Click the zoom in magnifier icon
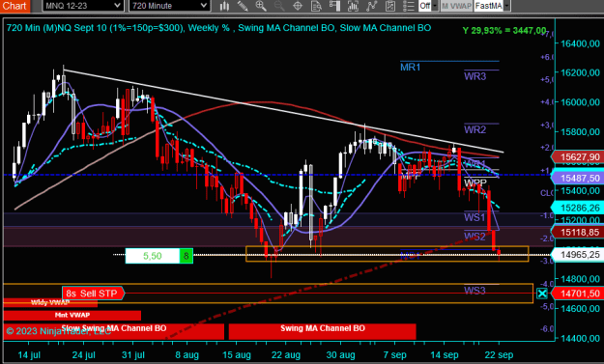The image size is (604, 364). [x=261, y=6]
